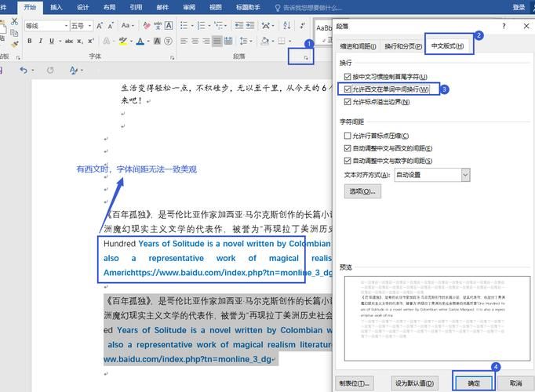Apply character border (boxed A) icon
Image resolution: width=535 pixels, height=392 pixels.
tap(169, 26)
